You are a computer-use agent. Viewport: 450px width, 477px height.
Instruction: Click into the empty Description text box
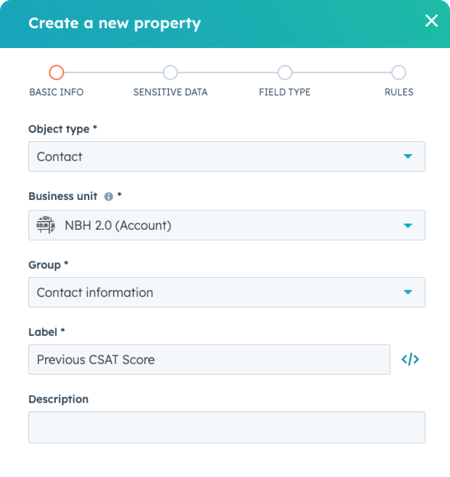coord(227,427)
